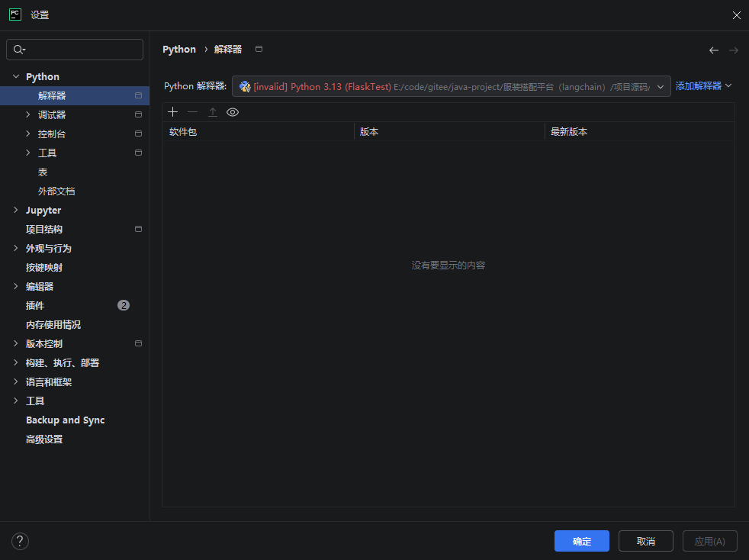Click the plugins update badge showing 2
749x560 pixels.
pos(124,305)
